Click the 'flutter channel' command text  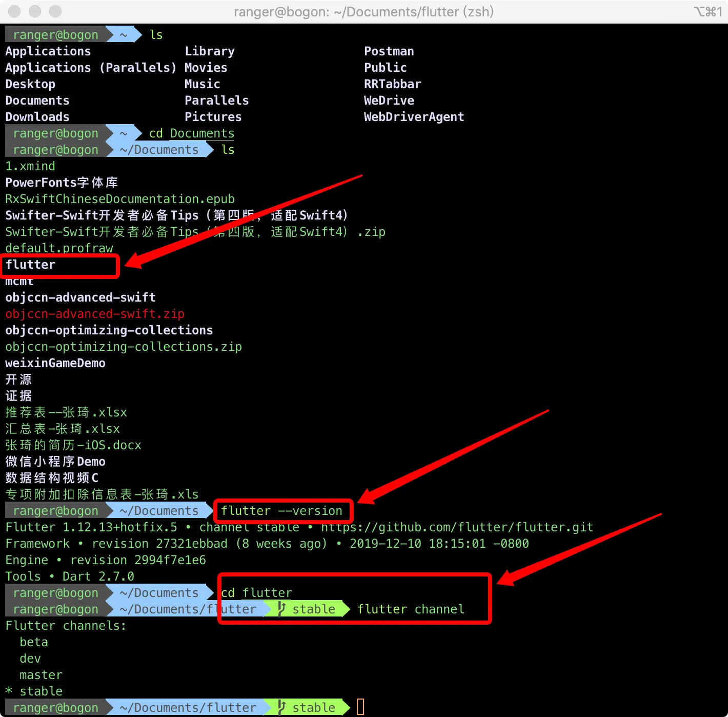click(411, 609)
